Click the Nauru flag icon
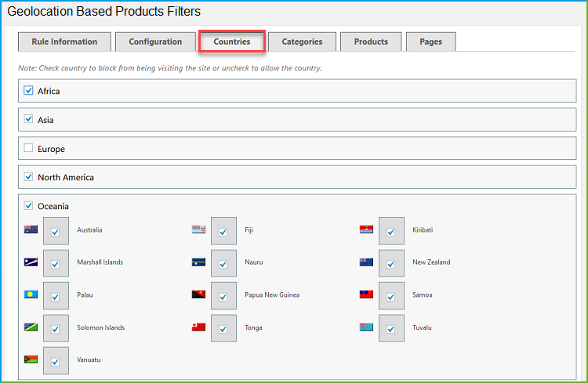This screenshot has width=588, height=383. pos(198,262)
